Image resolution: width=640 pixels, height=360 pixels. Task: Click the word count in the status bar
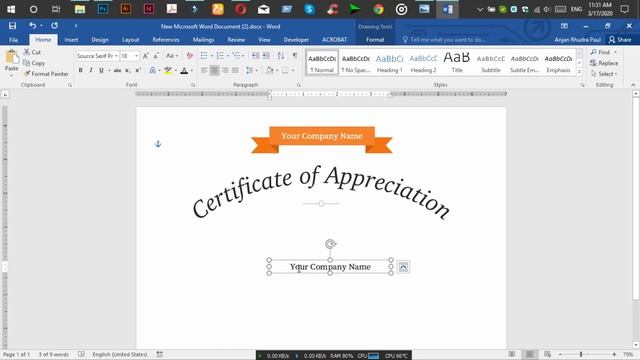53,354
